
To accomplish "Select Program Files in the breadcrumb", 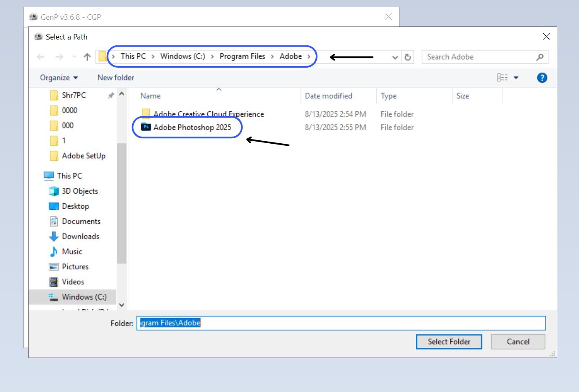I will 242,56.
